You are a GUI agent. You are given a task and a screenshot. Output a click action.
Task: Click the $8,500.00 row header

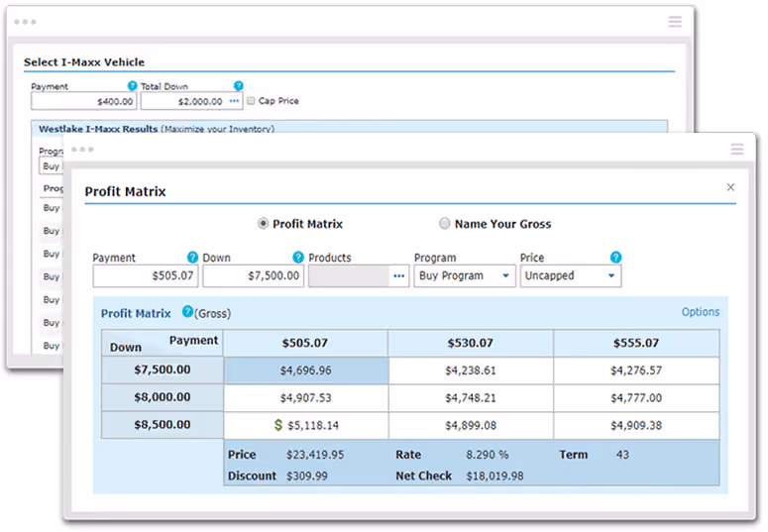(163, 425)
